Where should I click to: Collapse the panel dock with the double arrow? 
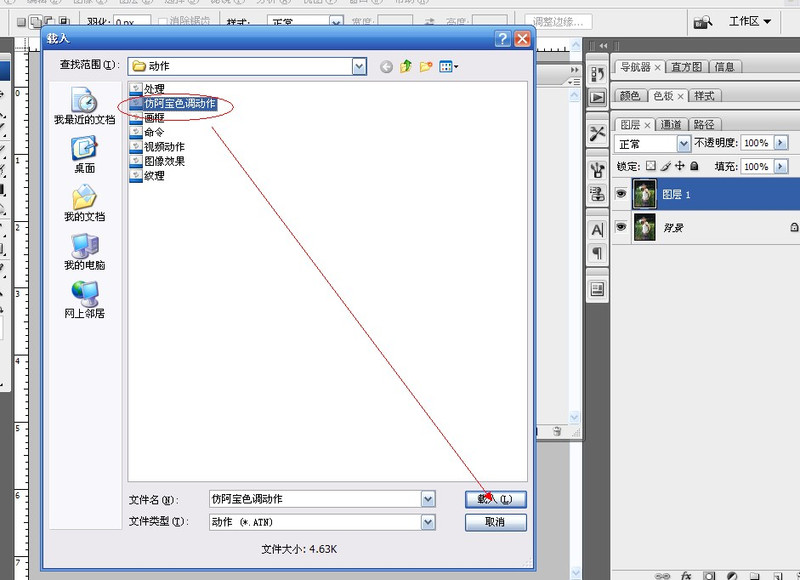click(604, 46)
